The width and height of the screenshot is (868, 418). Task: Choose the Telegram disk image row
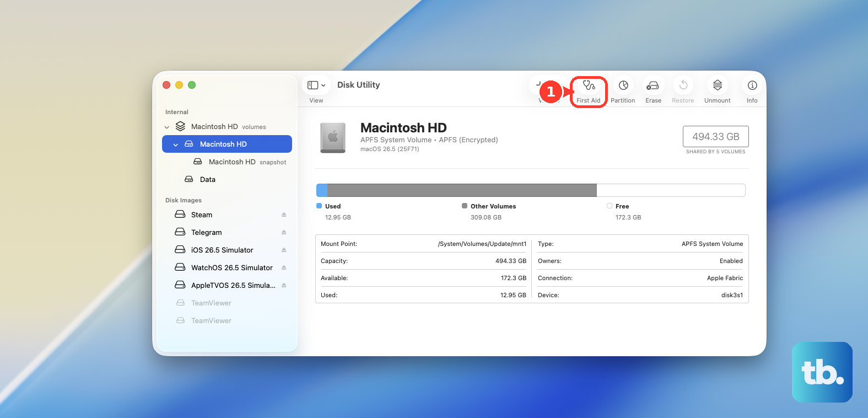(227, 232)
